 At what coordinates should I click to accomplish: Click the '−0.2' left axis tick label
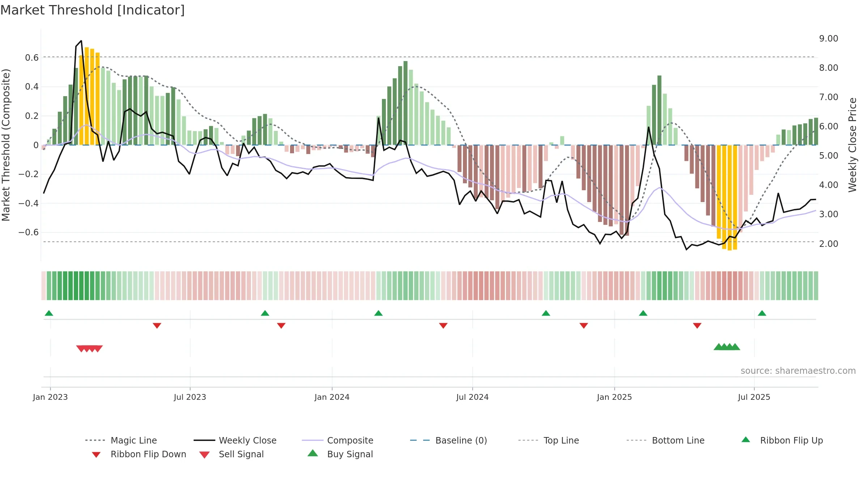[x=29, y=174]
